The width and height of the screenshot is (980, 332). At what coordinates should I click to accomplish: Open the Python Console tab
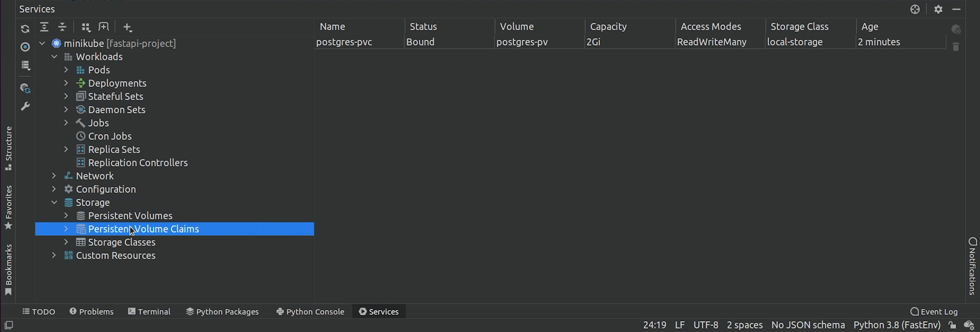point(310,311)
